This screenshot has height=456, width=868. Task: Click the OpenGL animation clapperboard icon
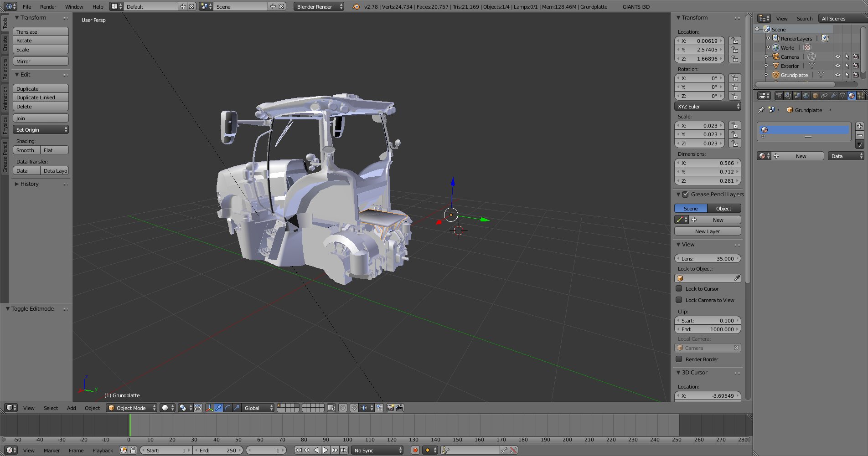click(x=399, y=408)
